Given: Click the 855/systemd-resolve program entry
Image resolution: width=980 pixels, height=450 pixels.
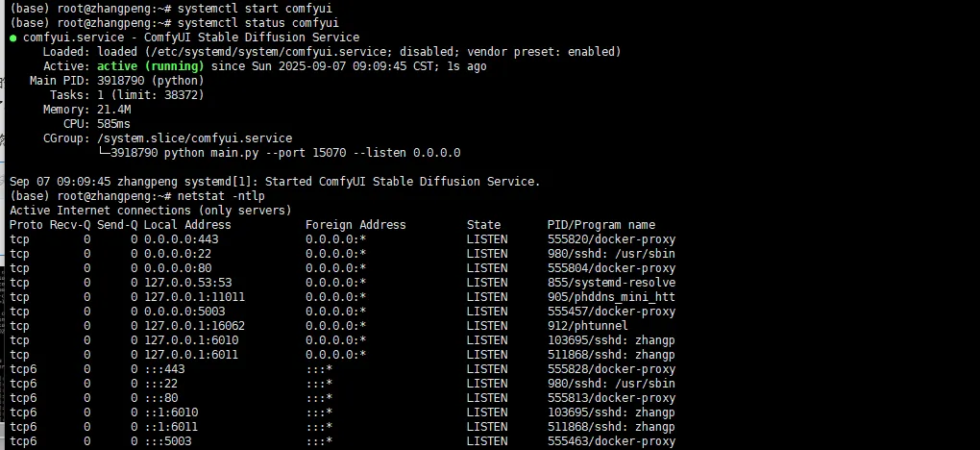Looking at the screenshot, I should 611,283.
